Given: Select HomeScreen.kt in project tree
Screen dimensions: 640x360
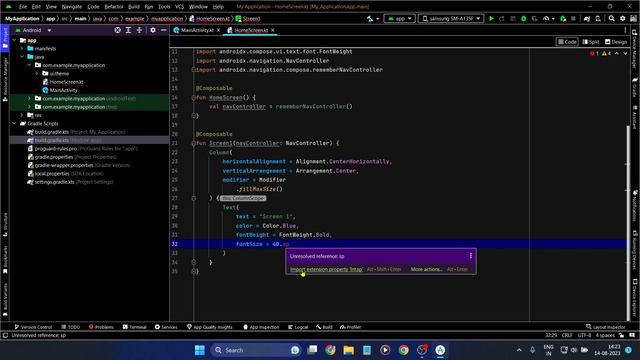Looking at the screenshot, I should tap(66, 82).
